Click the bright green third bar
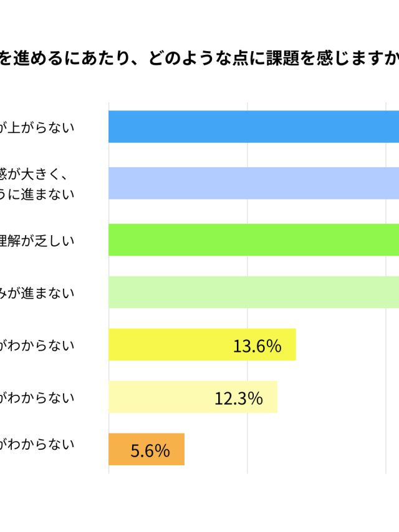 coord(254,239)
